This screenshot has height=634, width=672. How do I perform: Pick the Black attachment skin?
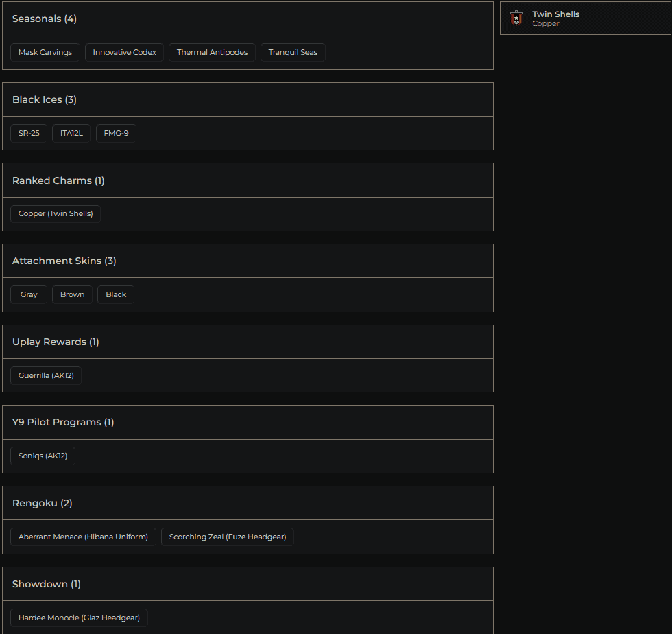coord(115,294)
